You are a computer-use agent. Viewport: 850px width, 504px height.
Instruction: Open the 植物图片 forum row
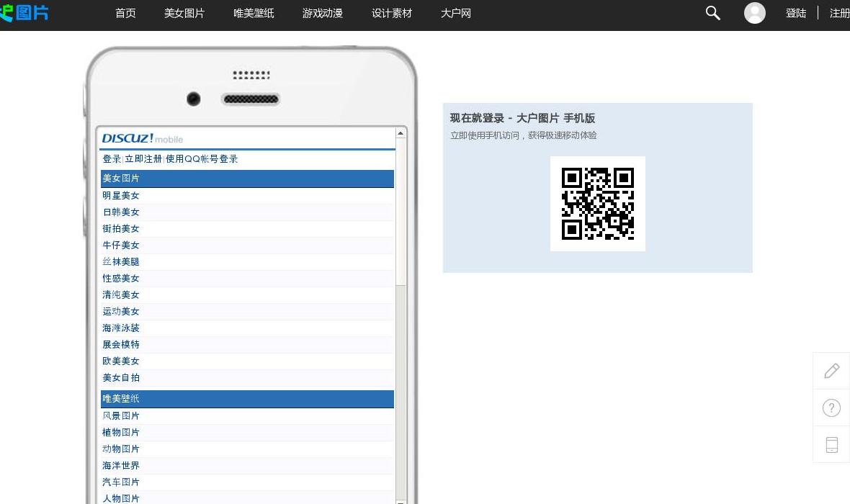tap(247, 433)
